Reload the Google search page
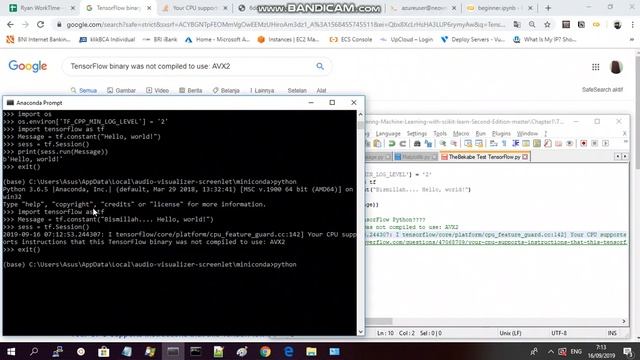The height and width of the screenshot is (360, 640). click(x=40, y=25)
